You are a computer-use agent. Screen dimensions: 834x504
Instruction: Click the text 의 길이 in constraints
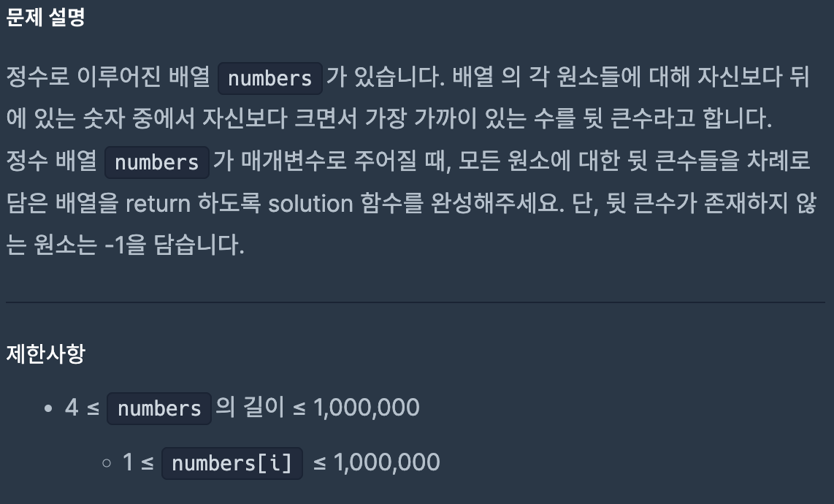coord(250,407)
